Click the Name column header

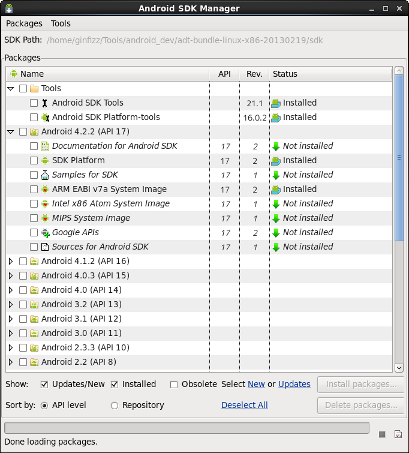coord(108,74)
